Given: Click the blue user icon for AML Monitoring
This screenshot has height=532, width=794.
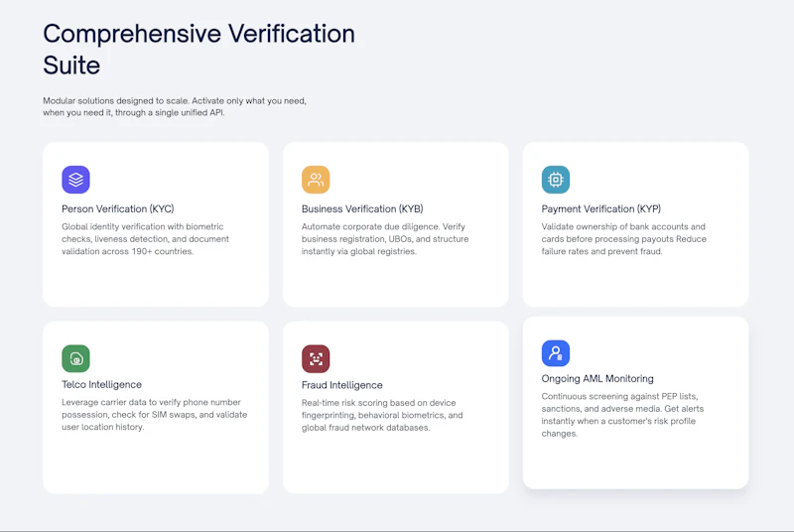Looking at the screenshot, I should (556, 352).
